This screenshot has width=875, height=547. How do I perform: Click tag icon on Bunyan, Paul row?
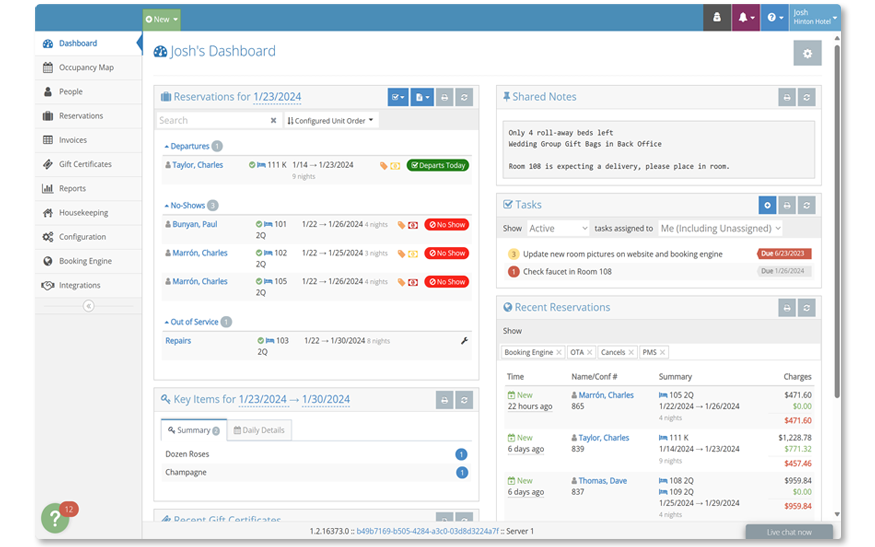click(x=401, y=225)
